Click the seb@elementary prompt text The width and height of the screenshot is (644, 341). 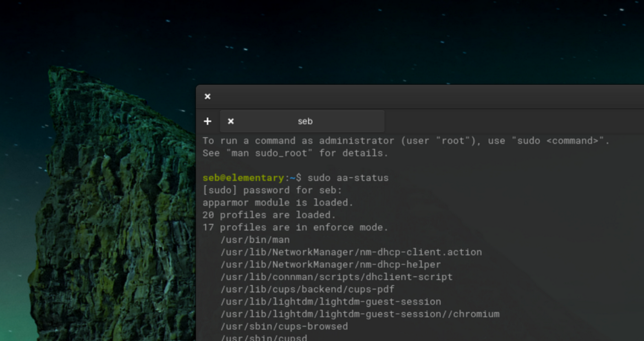pyautogui.click(x=243, y=178)
